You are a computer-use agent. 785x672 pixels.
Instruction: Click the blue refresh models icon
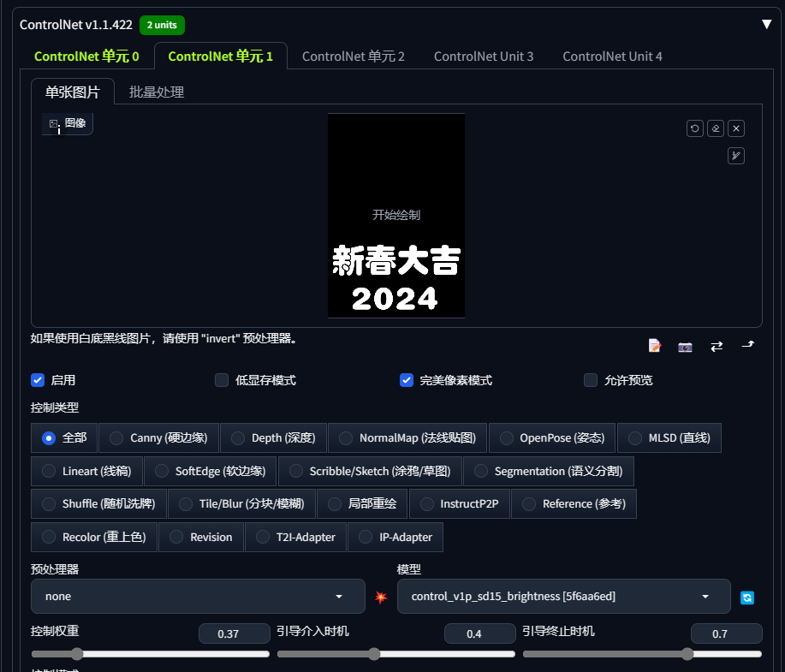747,598
